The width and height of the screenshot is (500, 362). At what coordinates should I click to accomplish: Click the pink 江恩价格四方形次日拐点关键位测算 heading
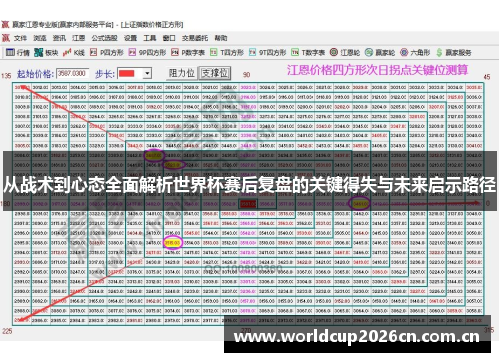pos(377,70)
